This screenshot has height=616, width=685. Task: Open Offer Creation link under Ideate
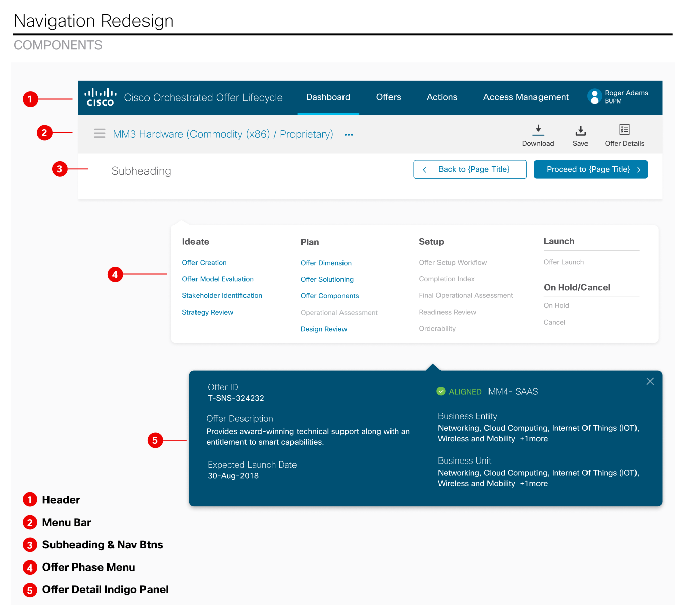(x=204, y=263)
